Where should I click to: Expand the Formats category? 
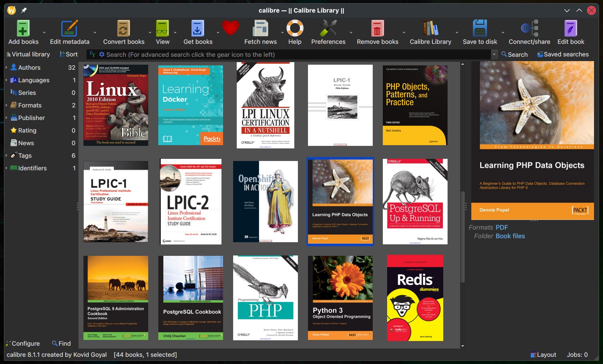click(6, 105)
